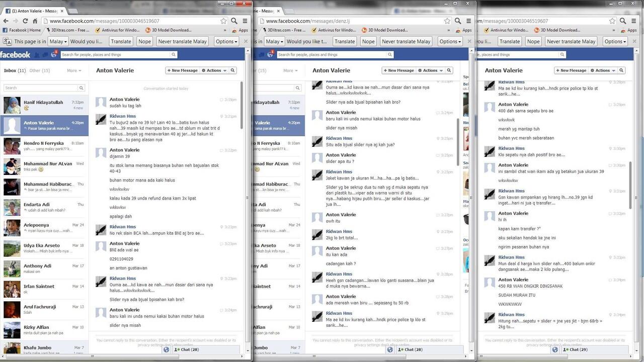Click Nope button in left window
This screenshot has height=362, width=644.
[144, 41]
